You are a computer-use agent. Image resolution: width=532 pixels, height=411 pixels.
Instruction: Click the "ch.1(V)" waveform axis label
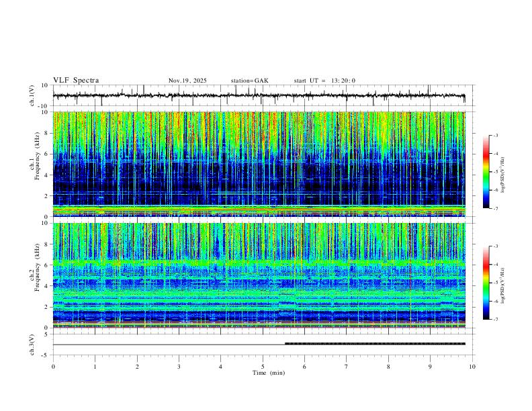click(x=32, y=95)
